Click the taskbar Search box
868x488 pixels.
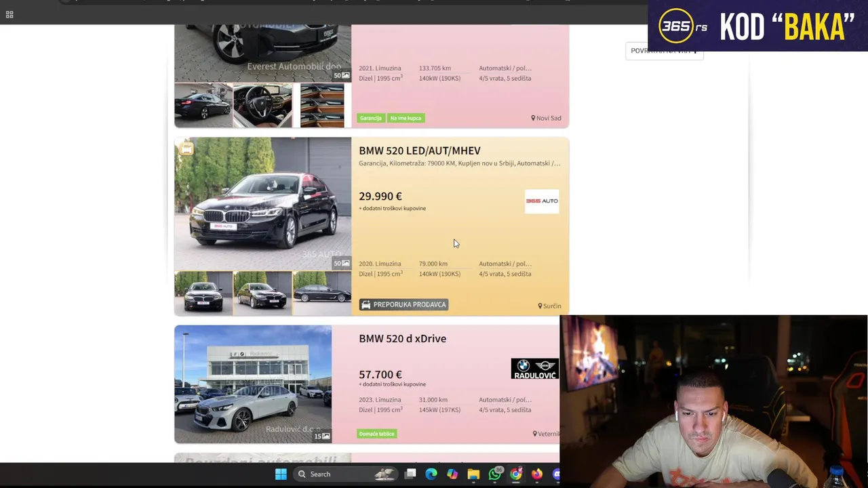tap(347, 474)
